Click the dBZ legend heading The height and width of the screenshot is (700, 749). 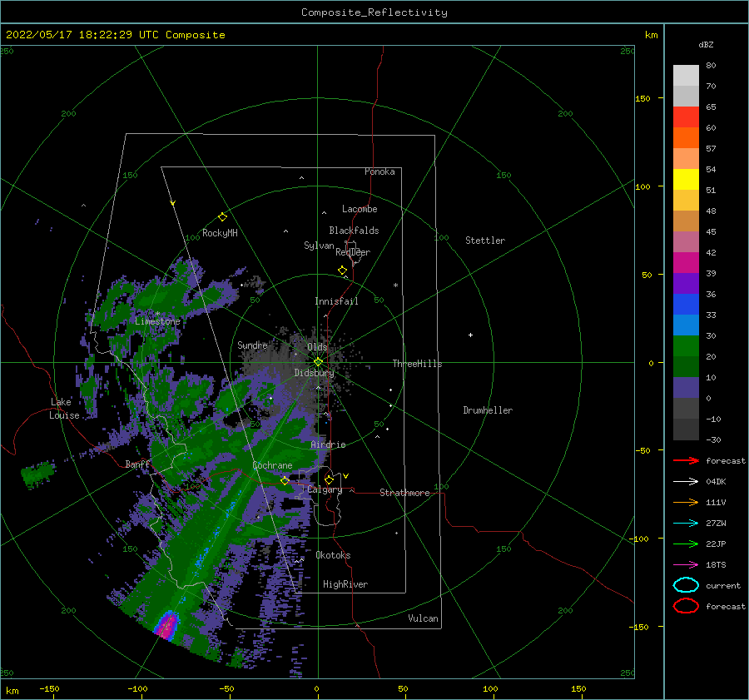tap(706, 44)
